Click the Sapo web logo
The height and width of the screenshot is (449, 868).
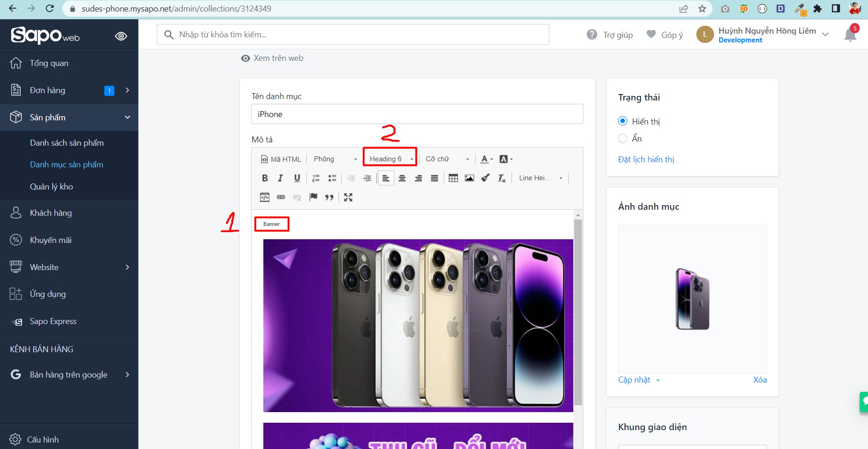point(45,35)
